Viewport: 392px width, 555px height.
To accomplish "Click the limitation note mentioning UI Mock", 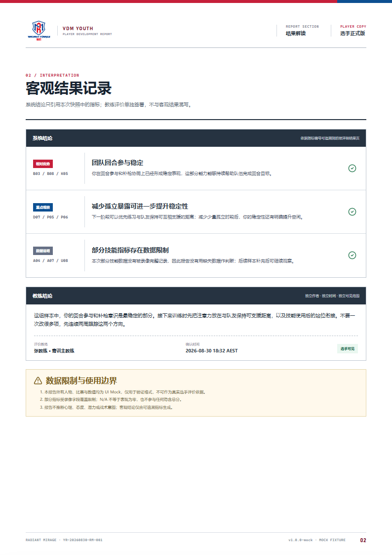I will pos(122,392).
